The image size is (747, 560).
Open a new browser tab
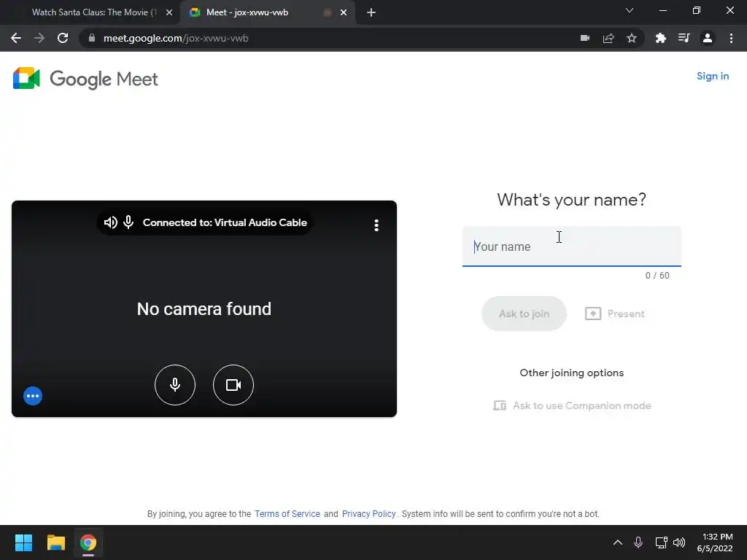tap(371, 12)
